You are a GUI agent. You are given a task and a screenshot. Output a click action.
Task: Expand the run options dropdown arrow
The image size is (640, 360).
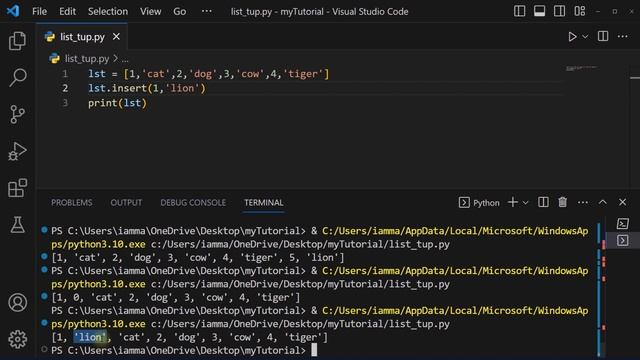click(585, 37)
